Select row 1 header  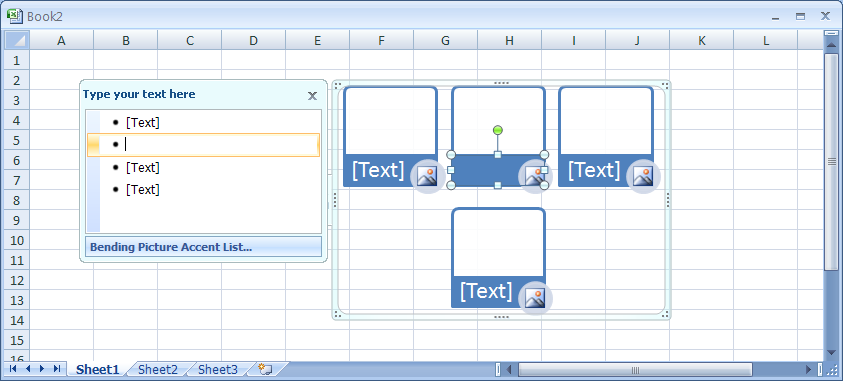point(17,60)
